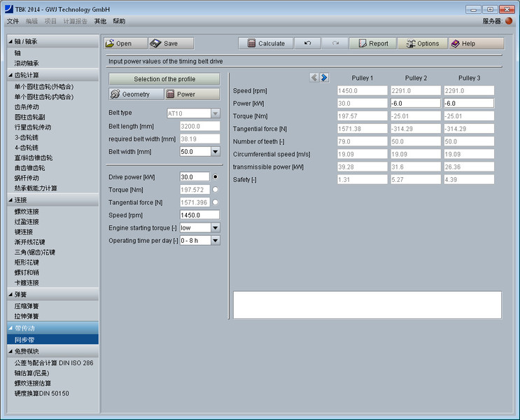Image resolution: width=520 pixels, height=420 pixels.
Task: Click the Save disk icon
Action: point(155,43)
